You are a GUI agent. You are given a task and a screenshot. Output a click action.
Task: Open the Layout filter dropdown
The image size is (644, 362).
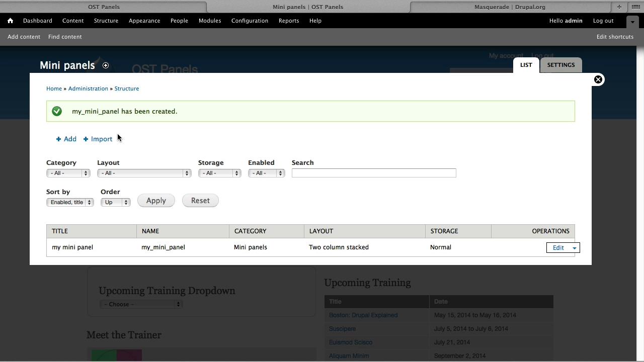click(144, 173)
